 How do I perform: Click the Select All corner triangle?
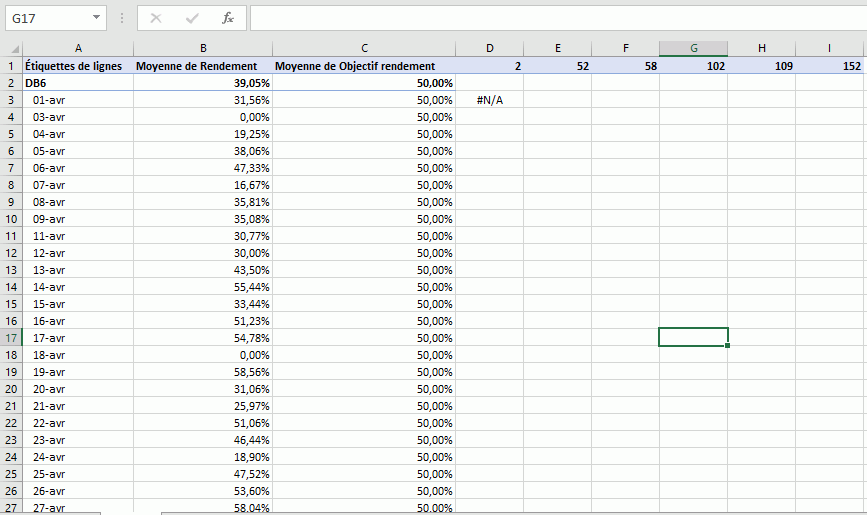[x=13, y=49]
